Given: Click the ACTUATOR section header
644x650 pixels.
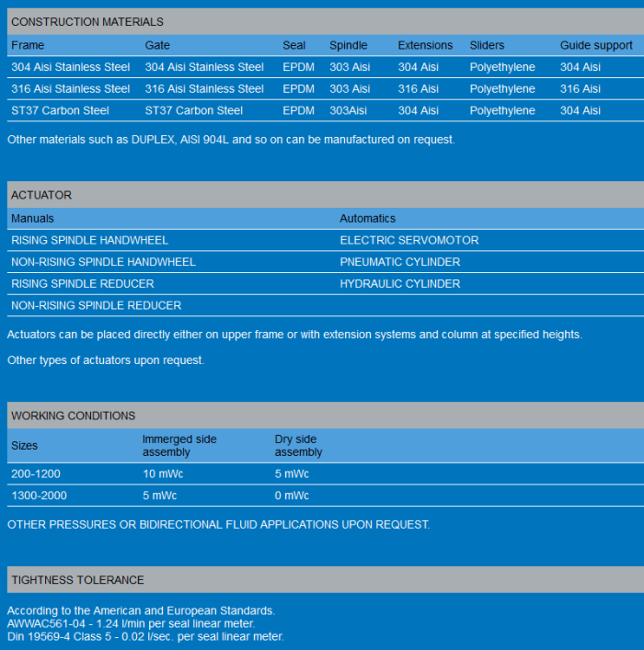Looking at the screenshot, I should coord(41,195).
